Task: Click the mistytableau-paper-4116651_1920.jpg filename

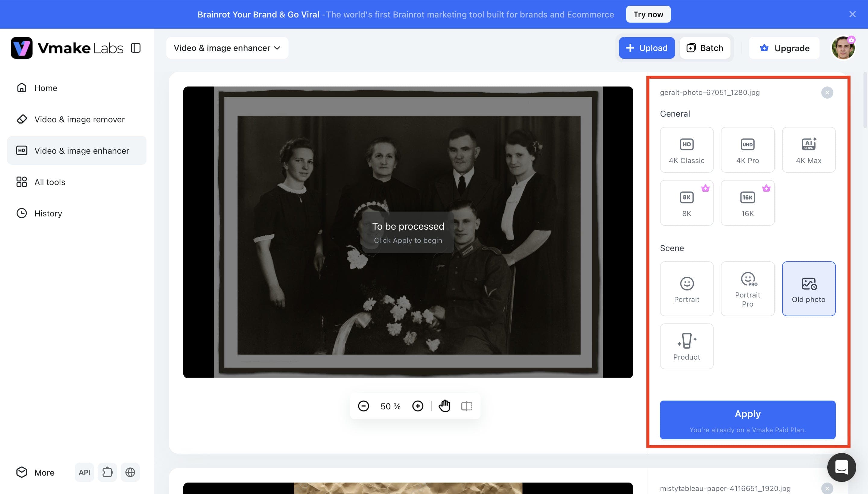Action: (725, 489)
